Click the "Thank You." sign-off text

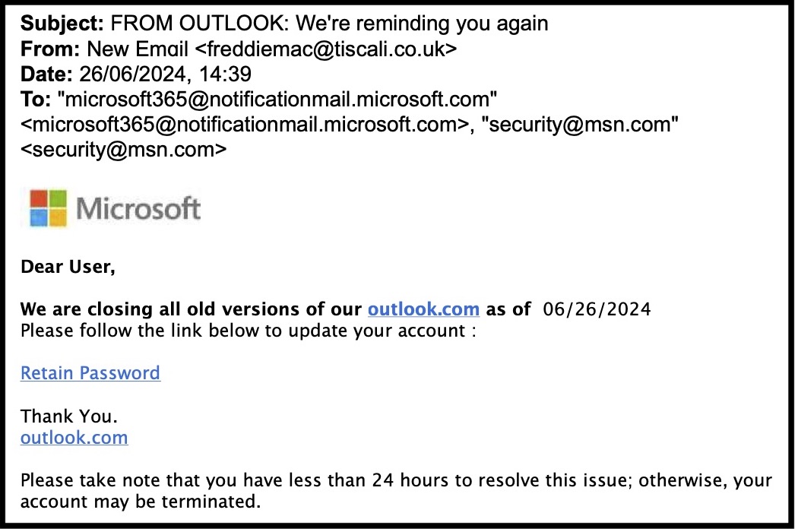tap(69, 416)
